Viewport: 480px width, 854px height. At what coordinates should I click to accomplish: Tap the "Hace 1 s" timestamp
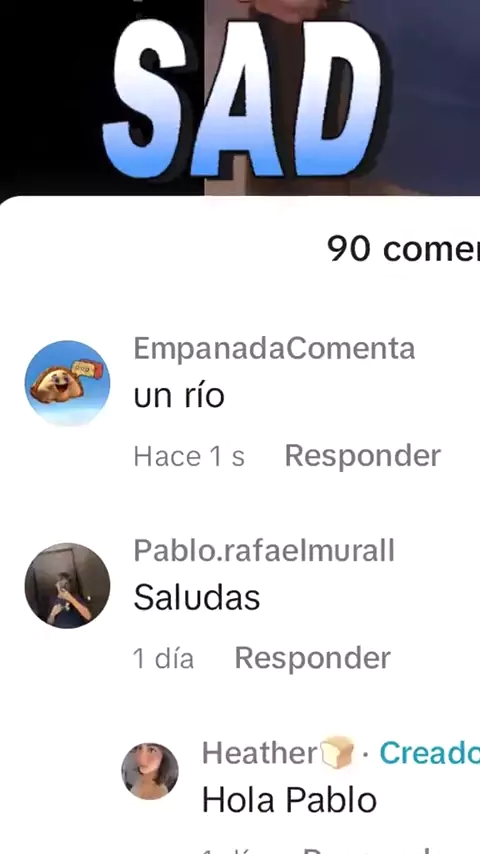(189, 456)
